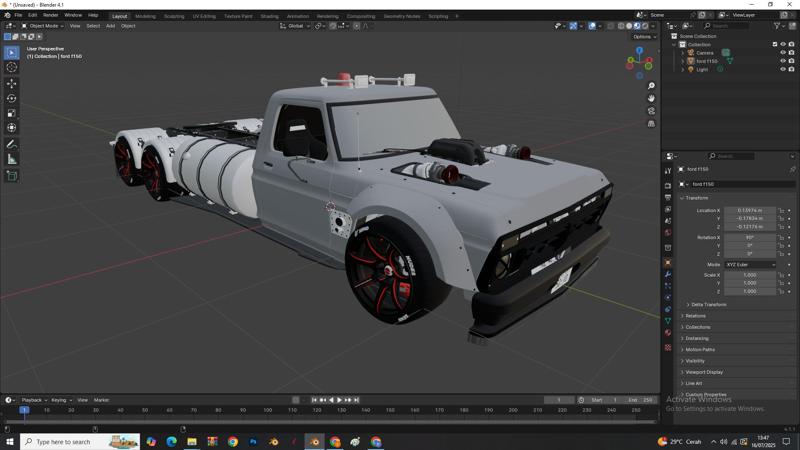Click viewport navigation gizmo Z axis
800x450 pixels.
coord(639,51)
